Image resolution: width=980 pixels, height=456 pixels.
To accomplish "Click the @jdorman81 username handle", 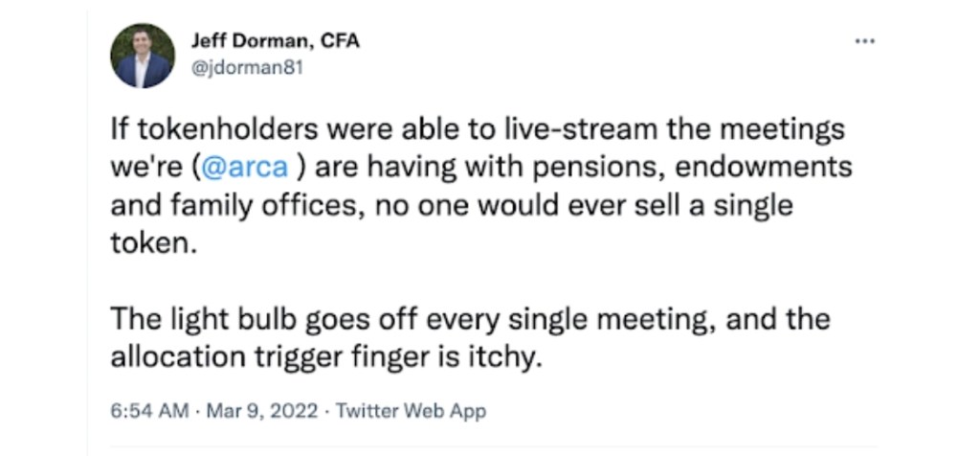I will [x=247, y=68].
